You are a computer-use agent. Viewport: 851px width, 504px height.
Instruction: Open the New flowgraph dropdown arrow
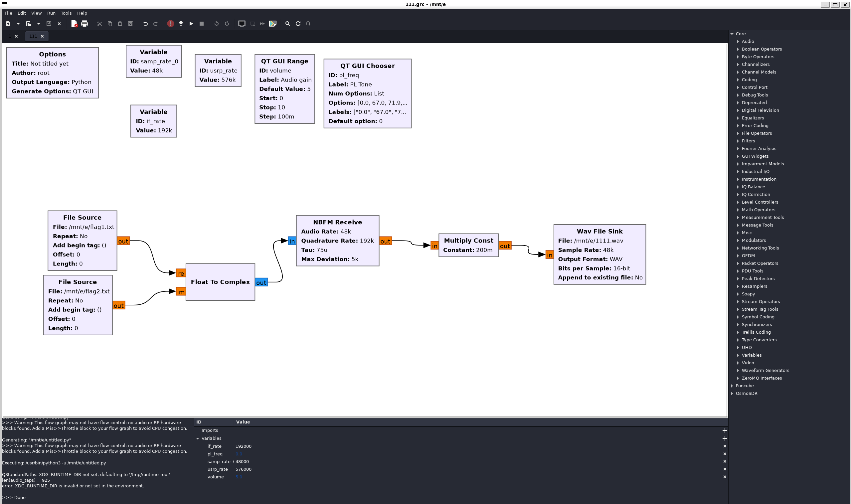(x=18, y=23)
